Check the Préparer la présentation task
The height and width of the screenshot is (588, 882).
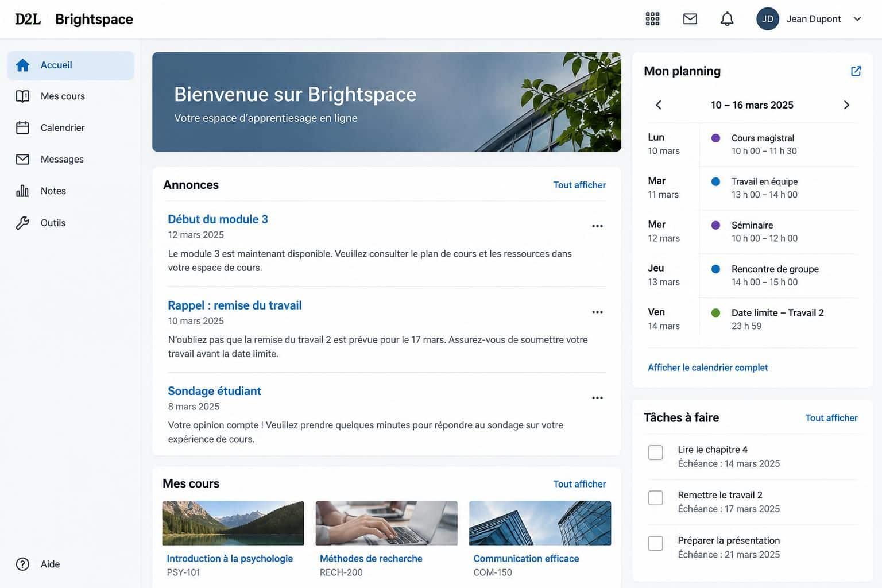(655, 543)
